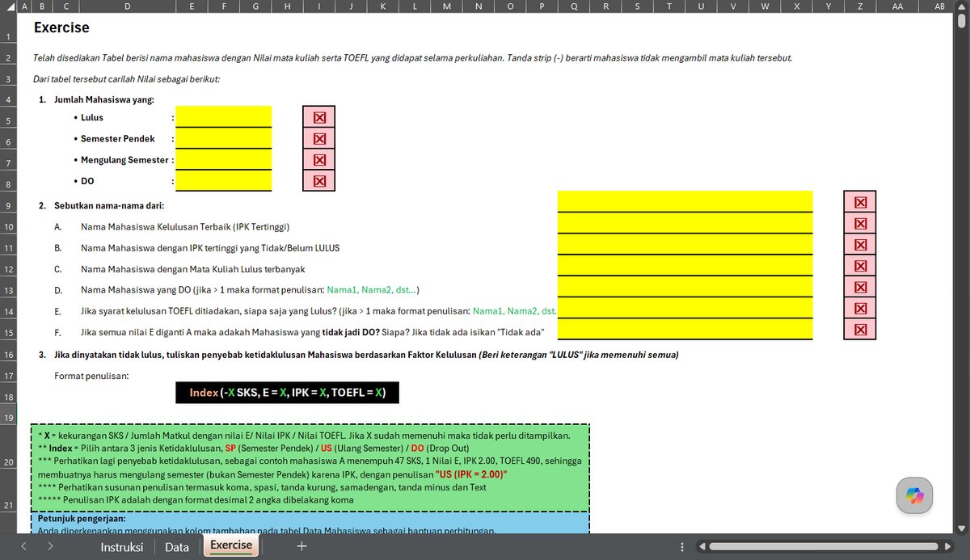Select yellow answer cell for question C
Viewport: 970px width, 560px height.
[685, 266]
